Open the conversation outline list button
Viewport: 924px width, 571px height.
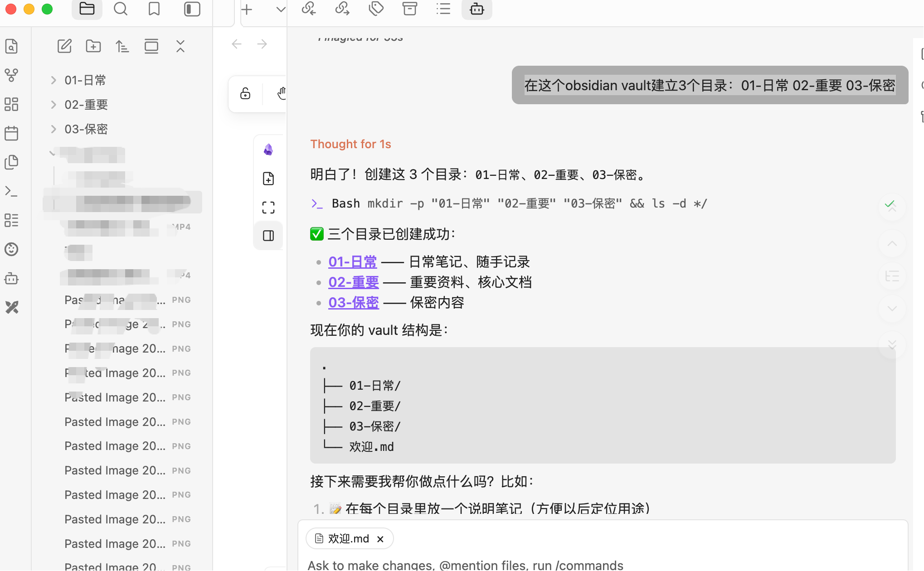[892, 276]
